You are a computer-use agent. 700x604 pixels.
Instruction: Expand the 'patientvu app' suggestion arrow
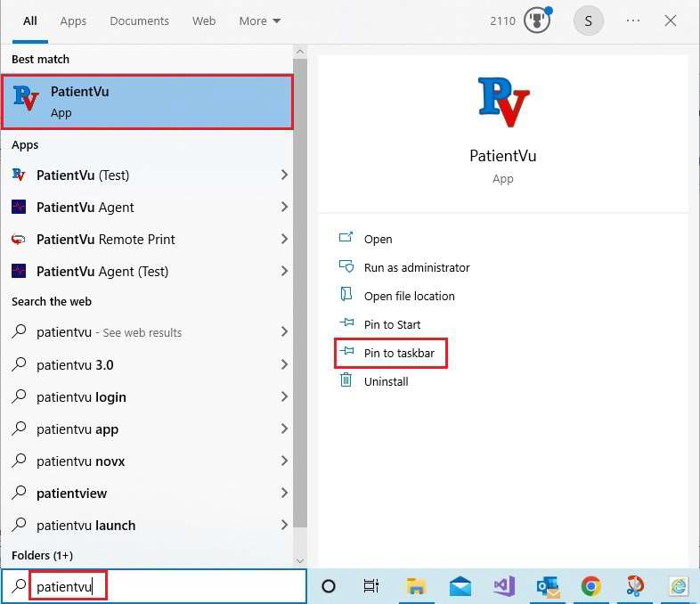pyautogui.click(x=284, y=429)
